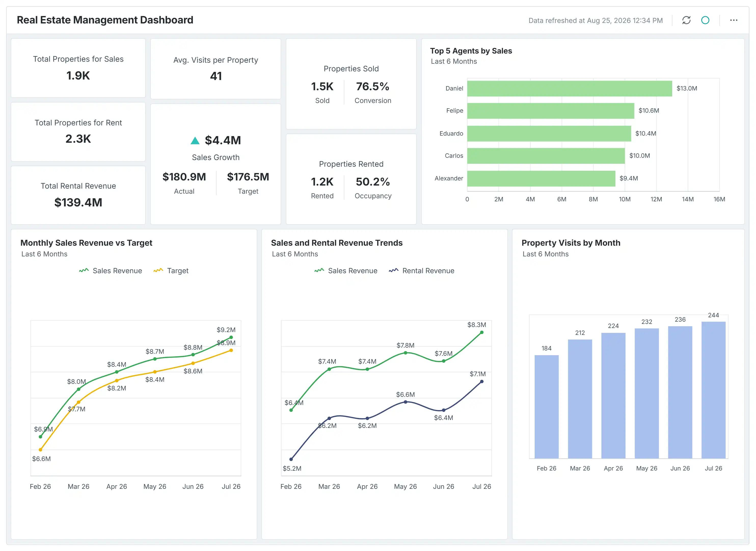Click the $4.4M Sales Growth value
Image resolution: width=756 pixels, height=551 pixels.
tap(223, 140)
